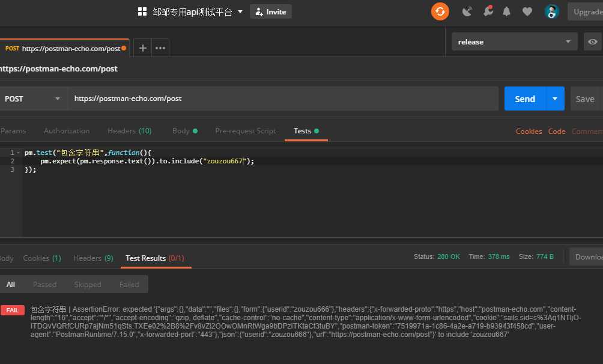
Task: Select the Passed test results filter
Action: (44, 284)
